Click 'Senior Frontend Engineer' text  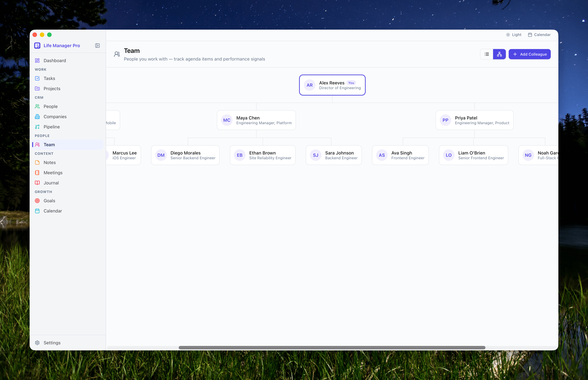(x=481, y=158)
